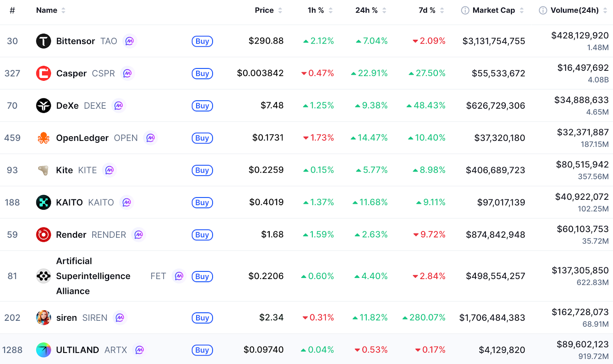The width and height of the screenshot is (613, 364).
Task: Click the Render red logo icon
Action: point(43,235)
